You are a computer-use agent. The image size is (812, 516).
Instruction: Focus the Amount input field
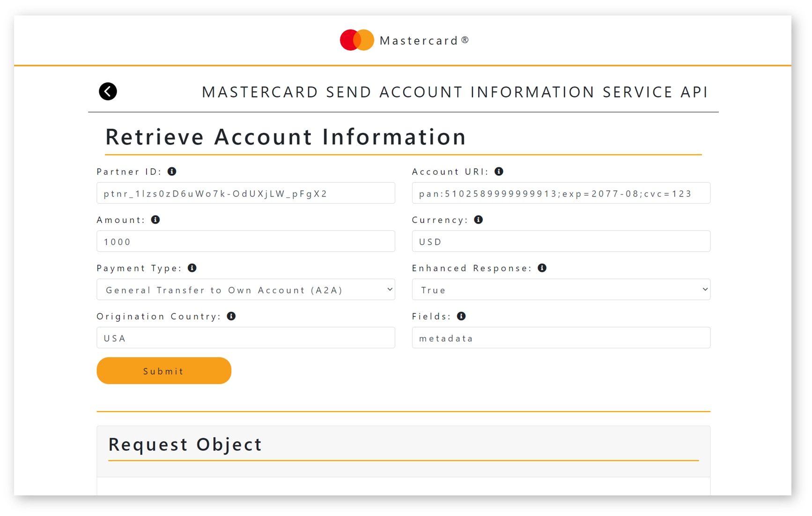tap(245, 241)
